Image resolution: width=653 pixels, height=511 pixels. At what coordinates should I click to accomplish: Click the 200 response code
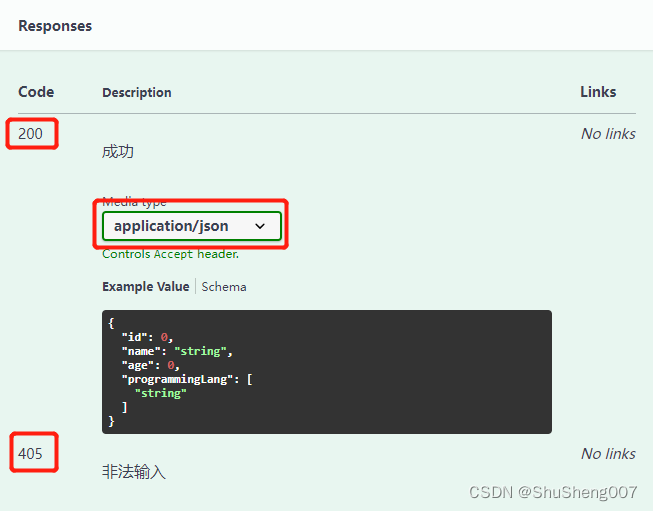30,134
